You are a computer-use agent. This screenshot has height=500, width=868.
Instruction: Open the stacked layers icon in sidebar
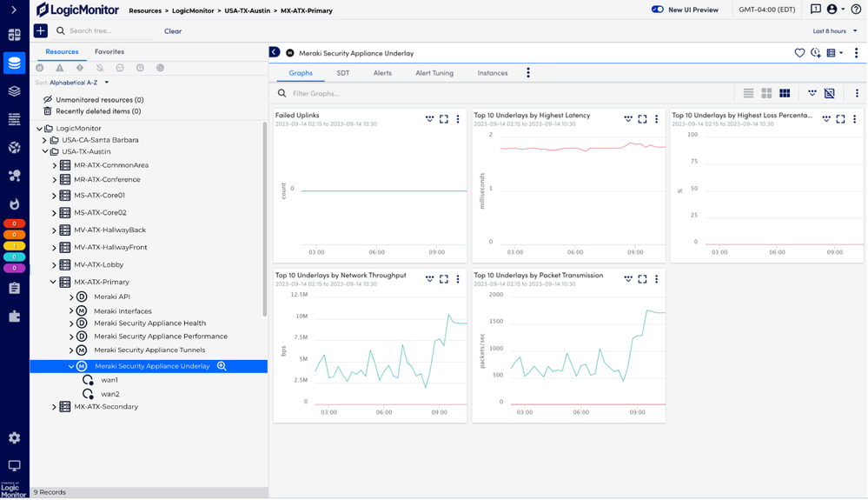pos(15,90)
